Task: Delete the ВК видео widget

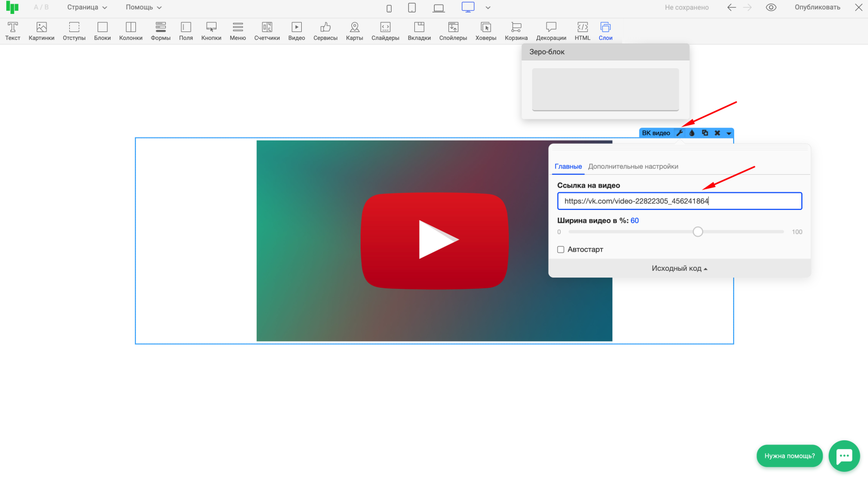Action: tap(717, 133)
